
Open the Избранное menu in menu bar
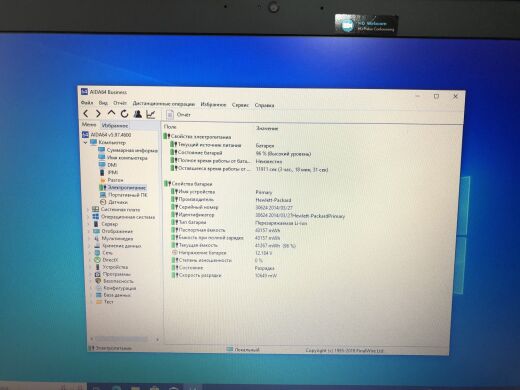(x=213, y=105)
